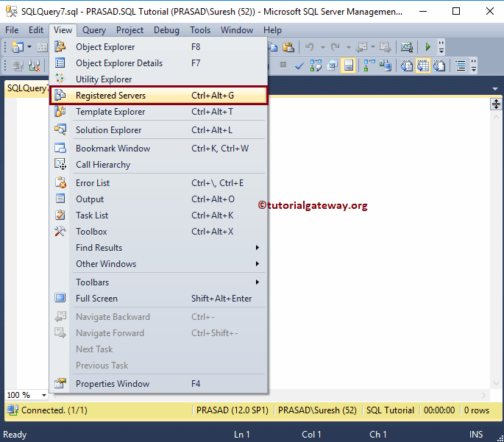This screenshot has height=442, width=504.
Task: Open the Tools menu
Action: pyautogui.click(x=200, y=30)
